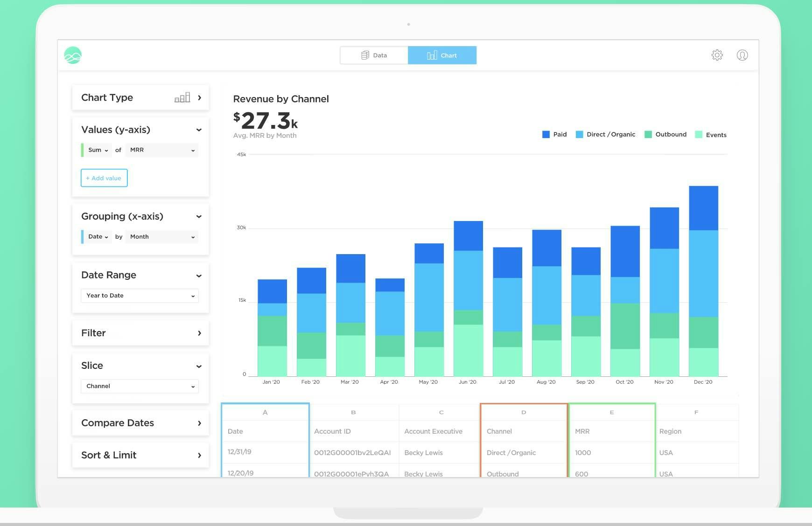Click the green color bar next to Sum

83,150
